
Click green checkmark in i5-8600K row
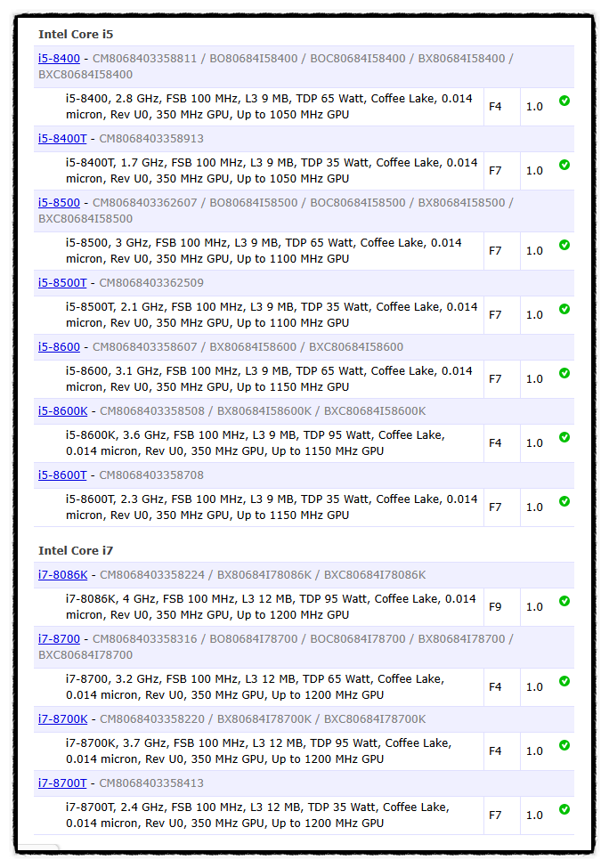564,437
